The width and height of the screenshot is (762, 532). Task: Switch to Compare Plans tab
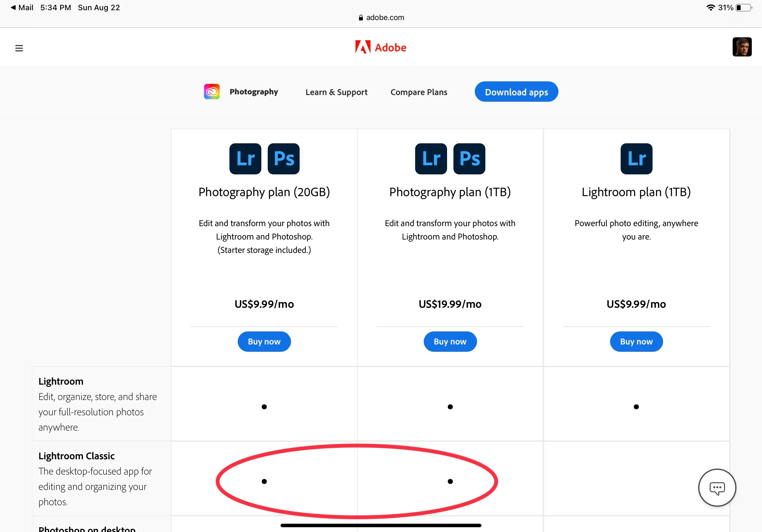point(419,92)
